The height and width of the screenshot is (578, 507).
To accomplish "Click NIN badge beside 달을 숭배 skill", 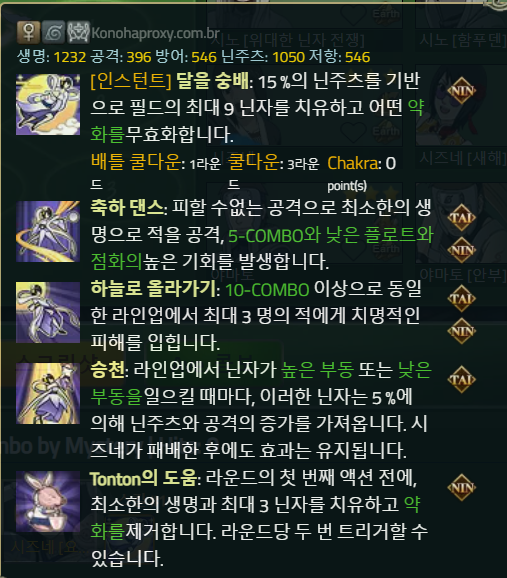I will tap(461, 91).
